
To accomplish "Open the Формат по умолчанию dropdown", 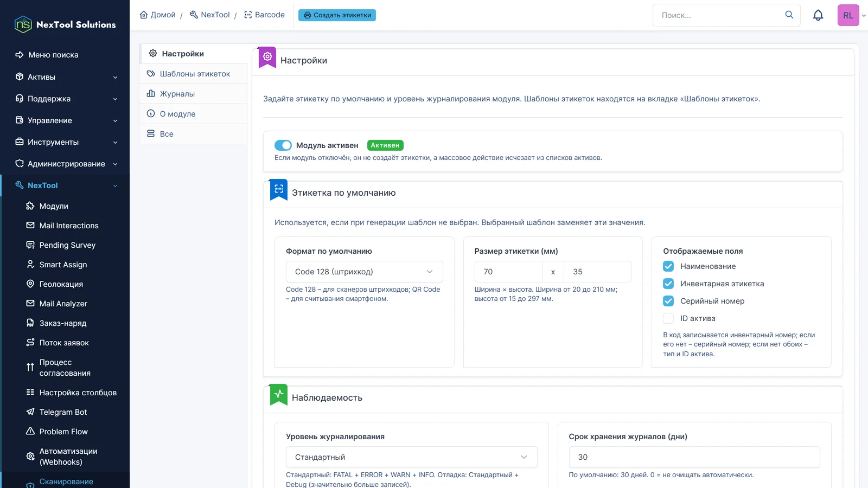I will tap(364, 272).
